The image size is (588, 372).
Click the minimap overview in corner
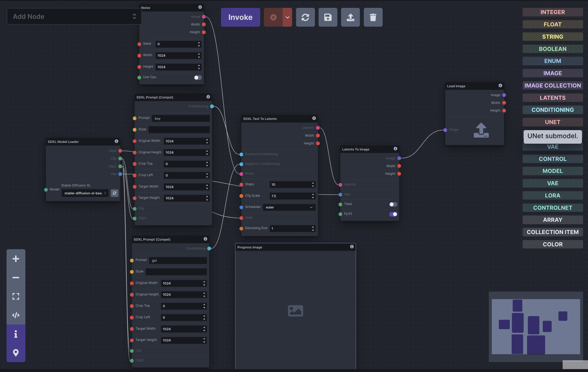coord(535,327)
